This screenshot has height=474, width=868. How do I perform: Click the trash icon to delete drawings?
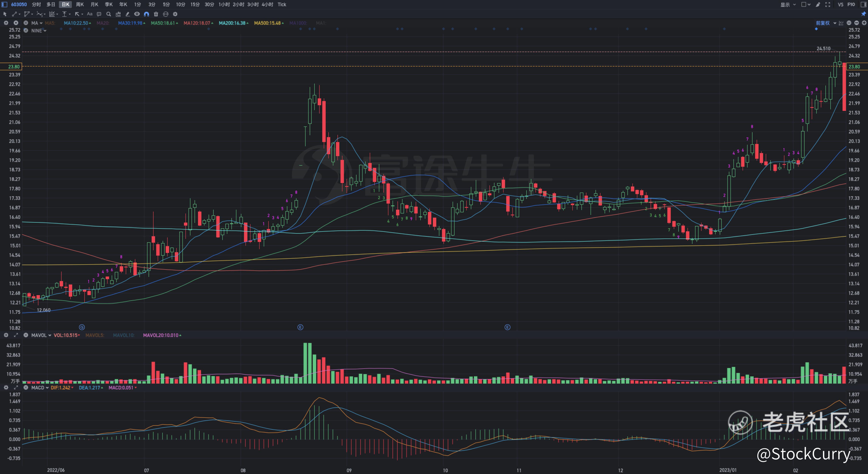coord(156,14)
